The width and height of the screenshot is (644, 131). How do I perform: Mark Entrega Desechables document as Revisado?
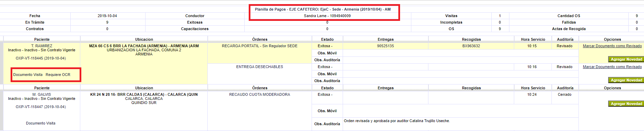[x=612, y=67]
